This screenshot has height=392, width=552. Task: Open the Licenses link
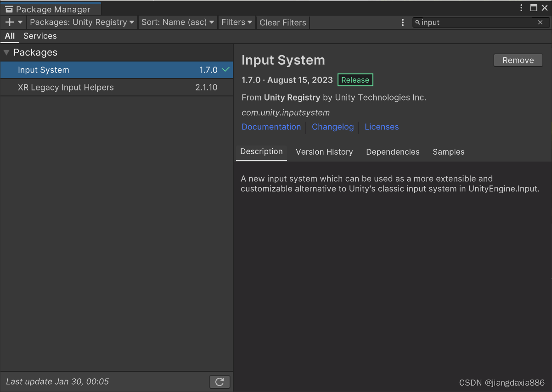click(382, 127)
